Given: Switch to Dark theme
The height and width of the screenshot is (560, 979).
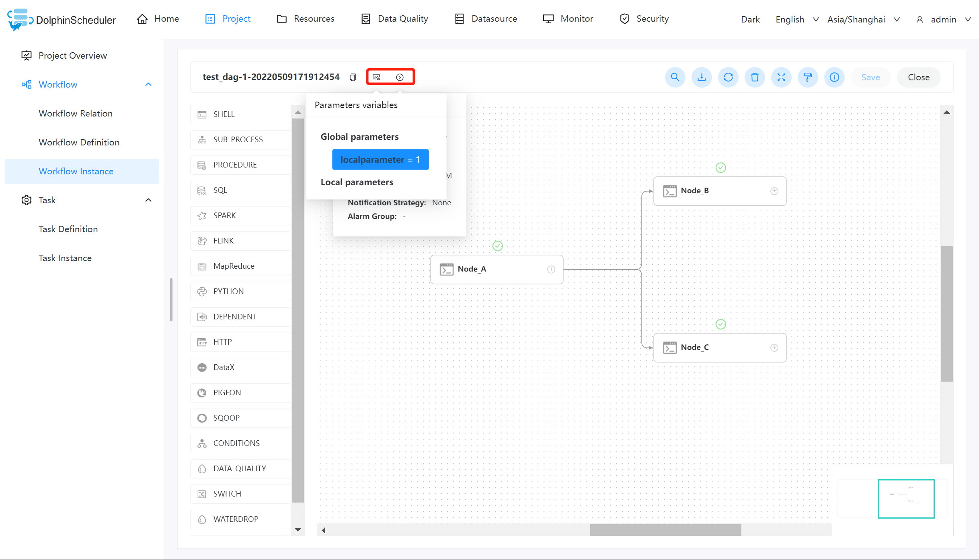Looking at the screenshot, I should pos(750,19).
